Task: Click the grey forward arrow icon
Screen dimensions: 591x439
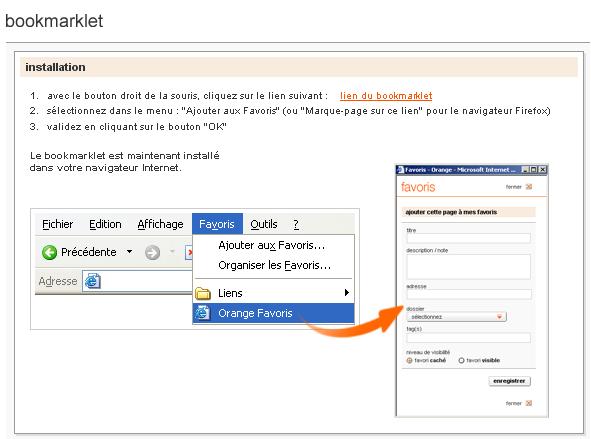Action: click(152, 252)
